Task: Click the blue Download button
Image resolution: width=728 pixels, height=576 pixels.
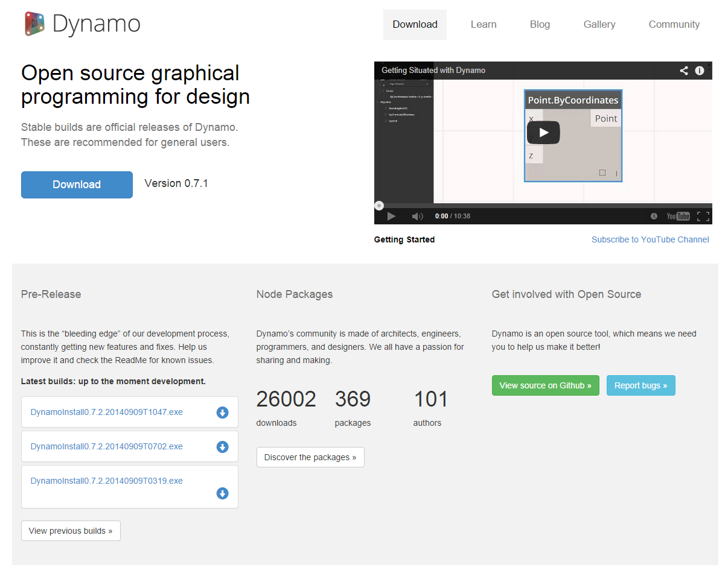Action: point(77,185)
